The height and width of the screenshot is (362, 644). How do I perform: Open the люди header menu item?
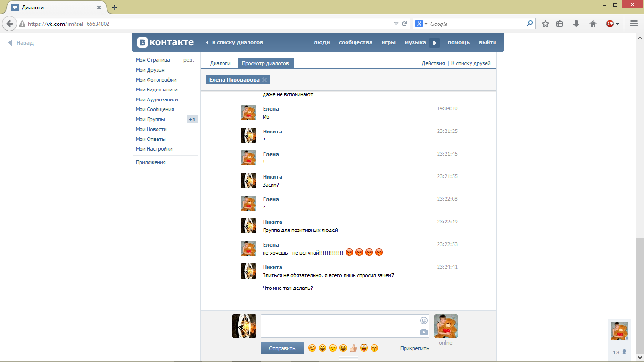322,42
